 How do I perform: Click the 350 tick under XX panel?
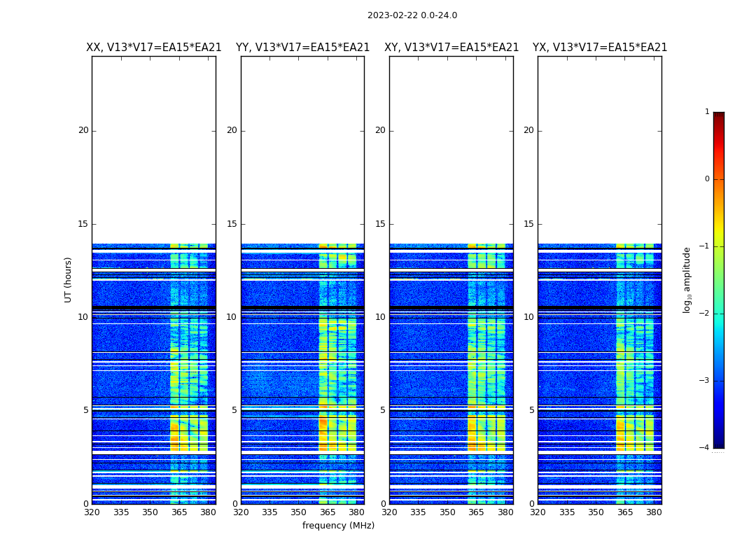150,512
